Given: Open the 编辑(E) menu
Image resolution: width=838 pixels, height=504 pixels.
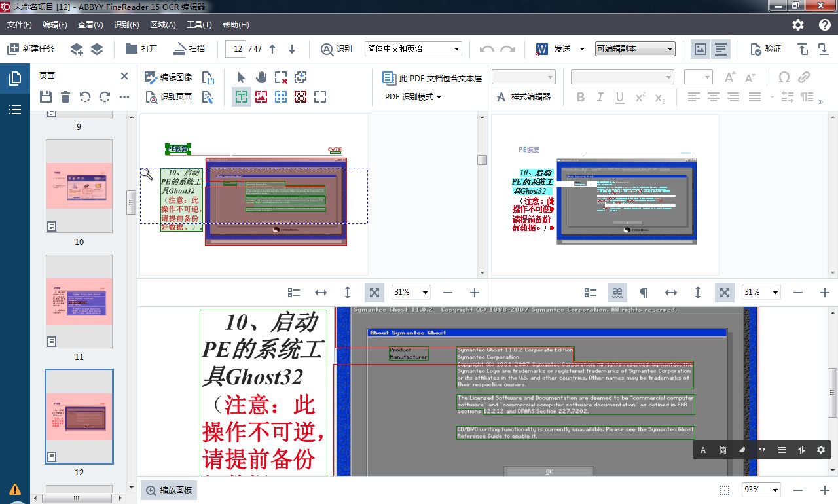Looking at the screenshot, I should tap(55, 25).
